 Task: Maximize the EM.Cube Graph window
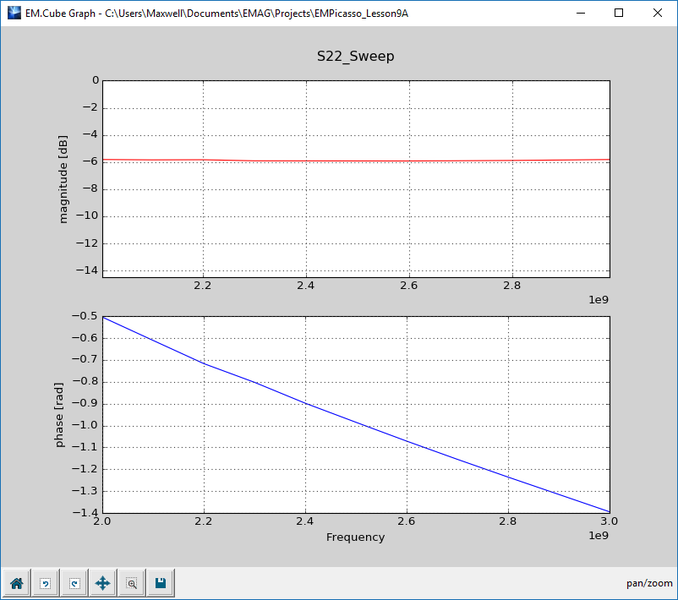click(619, 13)
